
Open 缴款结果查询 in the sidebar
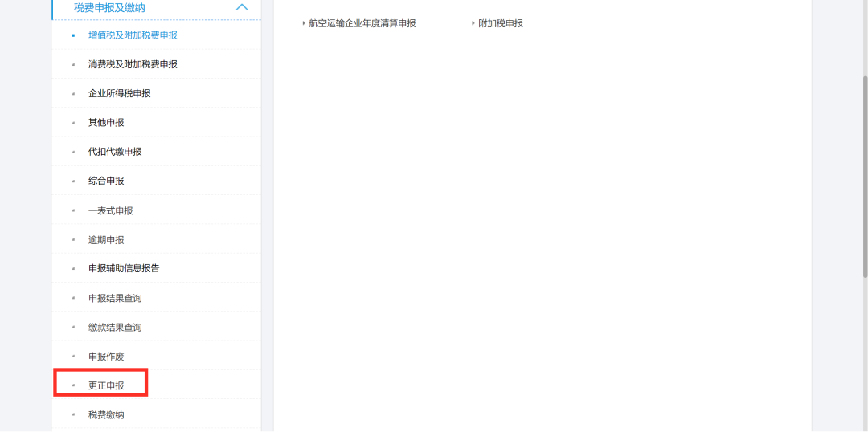click(x=115, y=328)
